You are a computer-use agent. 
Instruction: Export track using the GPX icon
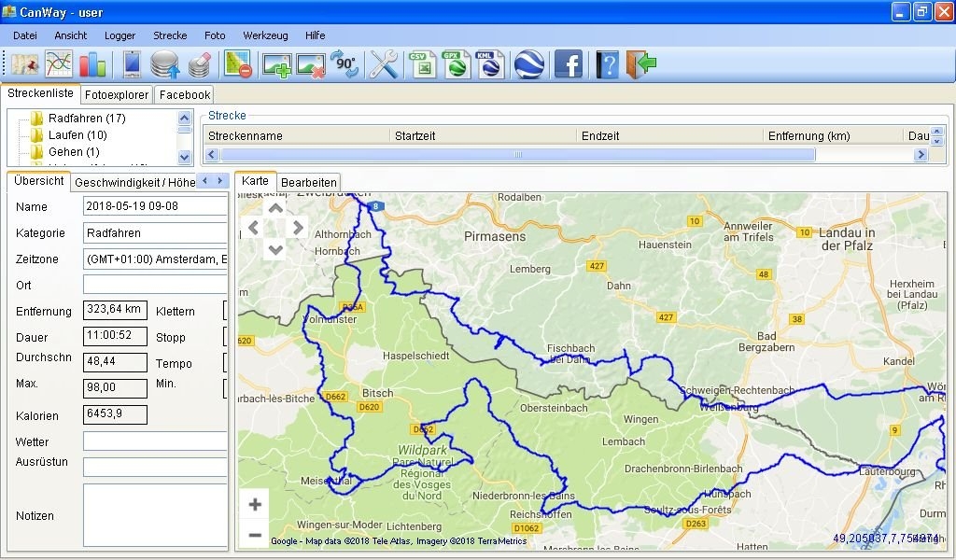tap(457, 64)
